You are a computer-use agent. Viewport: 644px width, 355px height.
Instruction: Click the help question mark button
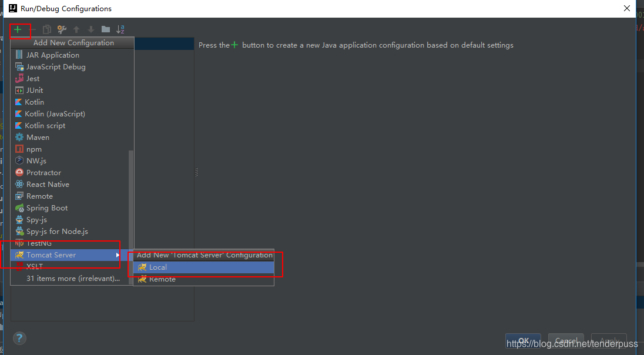(20, 339)
